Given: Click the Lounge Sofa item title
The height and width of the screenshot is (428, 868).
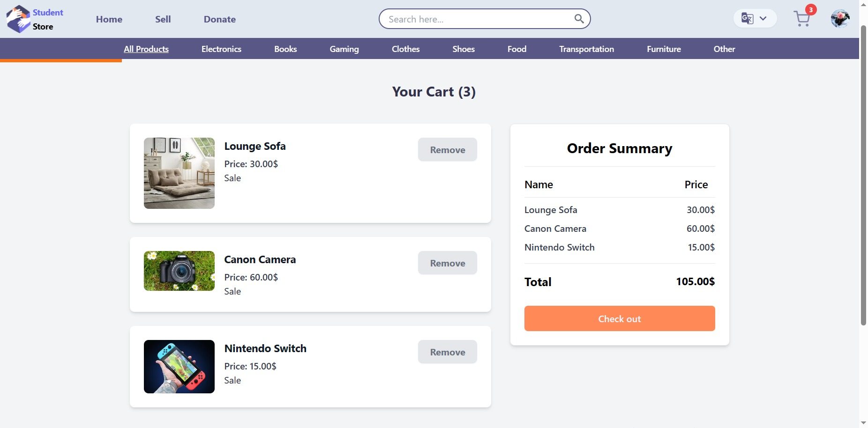Looking at the screenshot, I should click(255, 146).
